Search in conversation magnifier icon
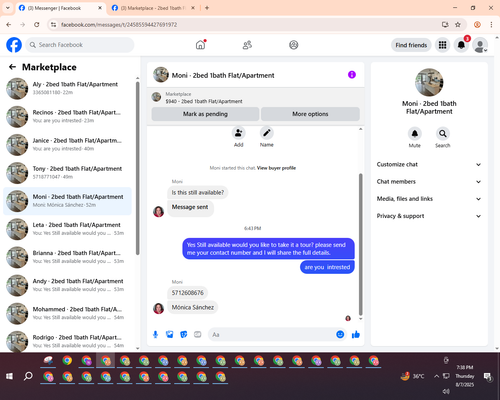This screenshot has height=400, width=500. pos(443,134)
